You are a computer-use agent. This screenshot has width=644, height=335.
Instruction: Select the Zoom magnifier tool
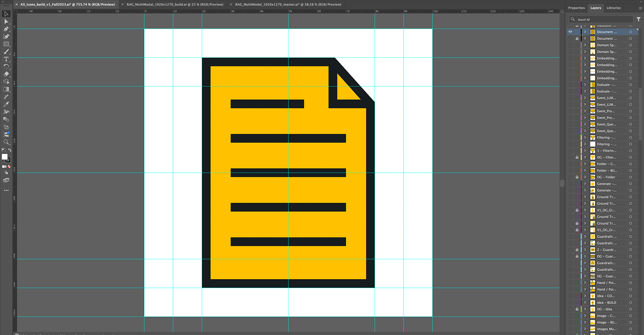point(6,142)
